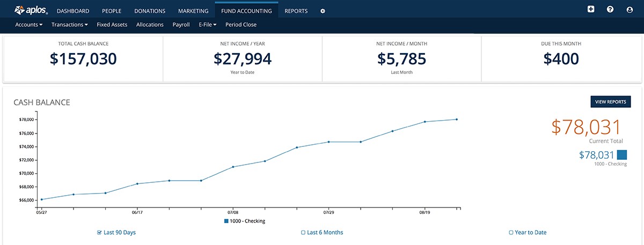Open the help question mark icon

click(x=610, y=10)
